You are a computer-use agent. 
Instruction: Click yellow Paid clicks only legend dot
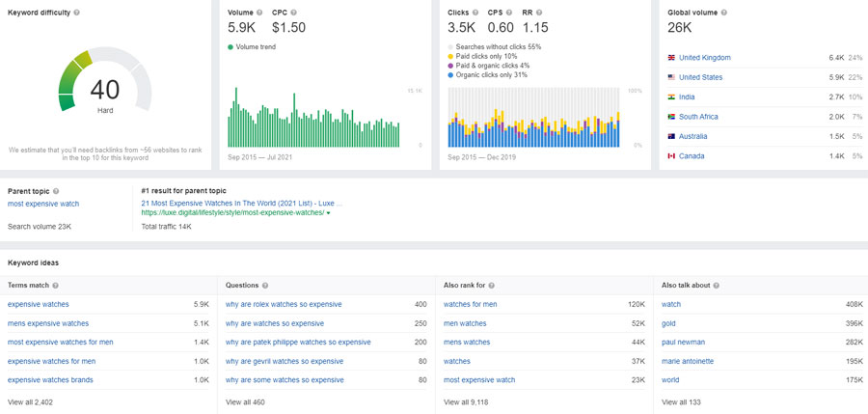tap(450, 57)
